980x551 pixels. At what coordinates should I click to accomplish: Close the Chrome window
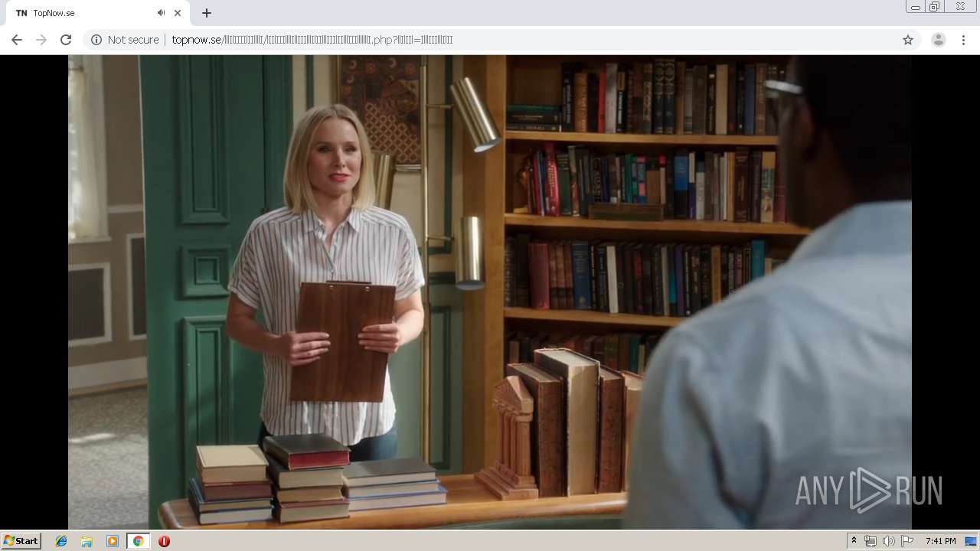pos(960,7)
